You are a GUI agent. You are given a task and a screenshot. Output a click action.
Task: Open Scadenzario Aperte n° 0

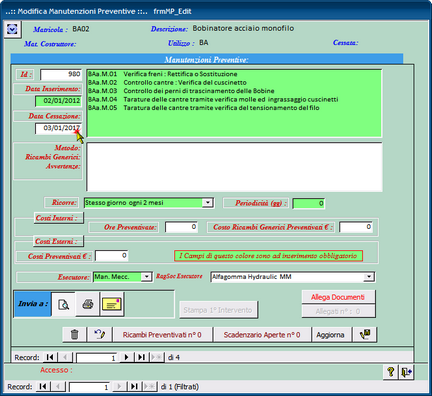262,334
